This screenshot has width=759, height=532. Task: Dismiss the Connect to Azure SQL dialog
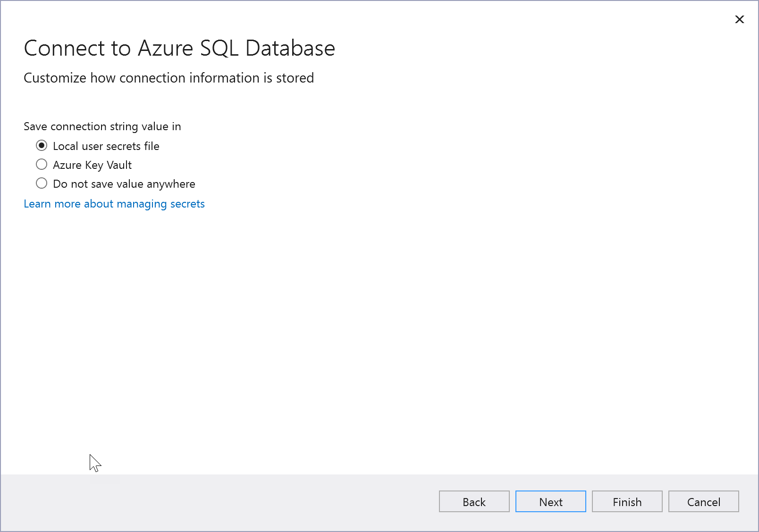pos(739,19)
